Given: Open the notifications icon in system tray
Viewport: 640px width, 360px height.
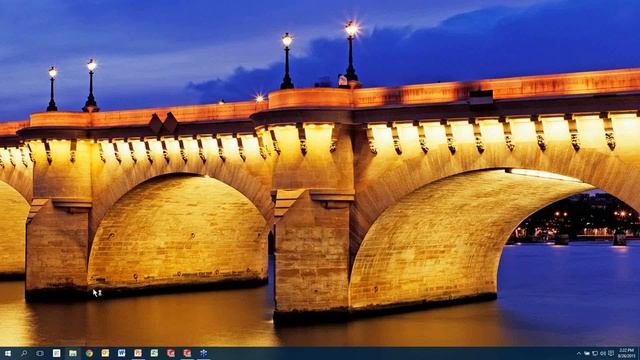Looking at the screenshot, I should tap(611, 353).
